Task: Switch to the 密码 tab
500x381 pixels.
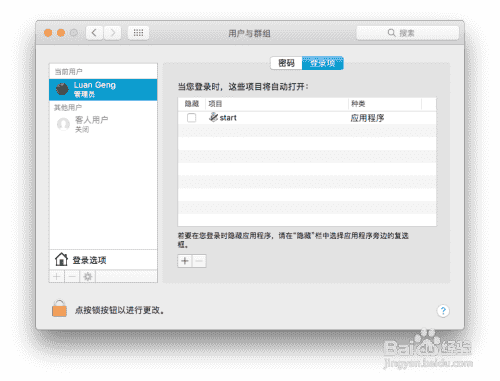Action: [x=286, y=63]
